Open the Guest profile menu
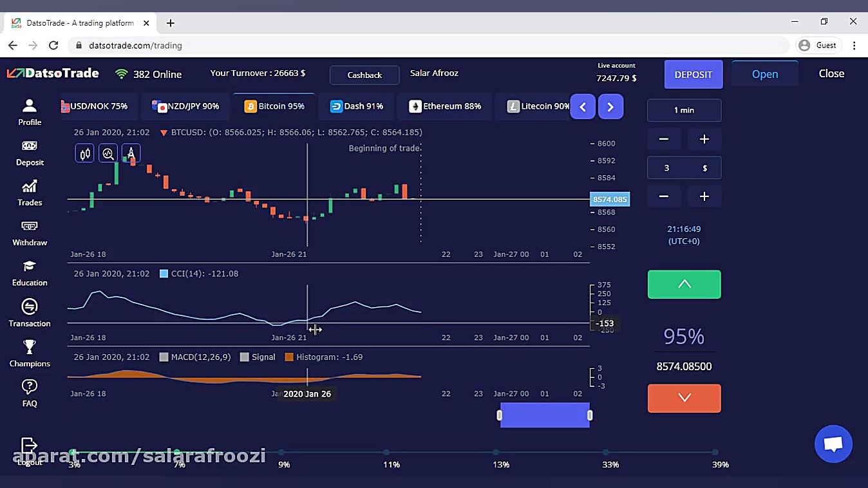 point(818,45)
